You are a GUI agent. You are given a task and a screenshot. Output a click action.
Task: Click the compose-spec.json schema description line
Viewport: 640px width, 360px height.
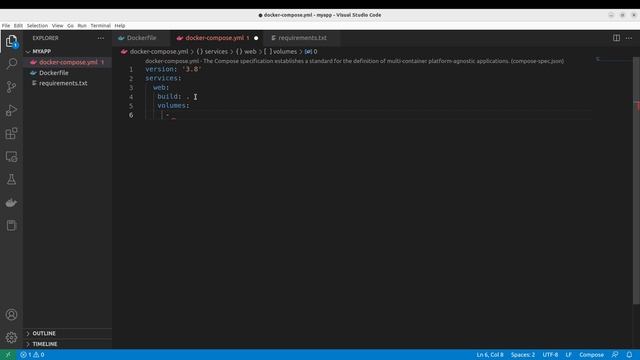click(354, 61)
